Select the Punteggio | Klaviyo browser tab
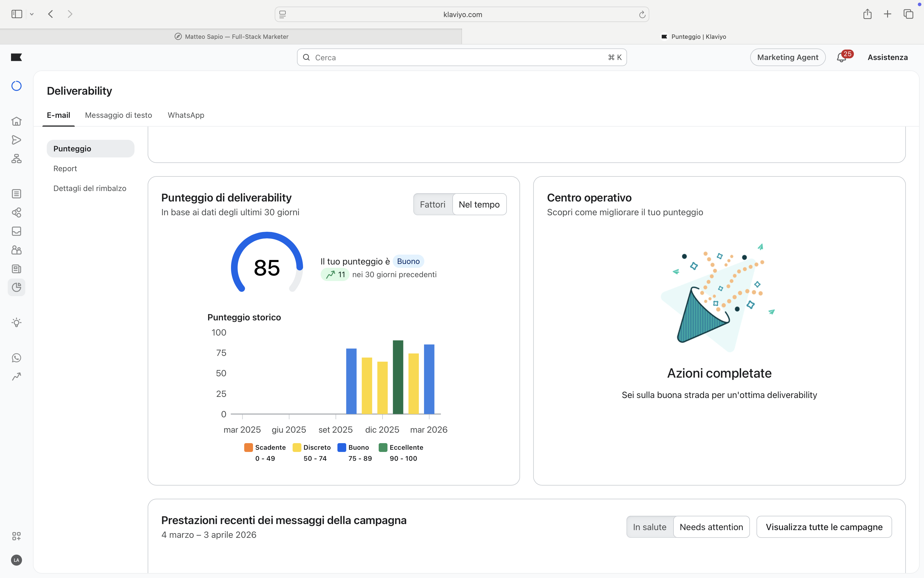 point(693,37)
